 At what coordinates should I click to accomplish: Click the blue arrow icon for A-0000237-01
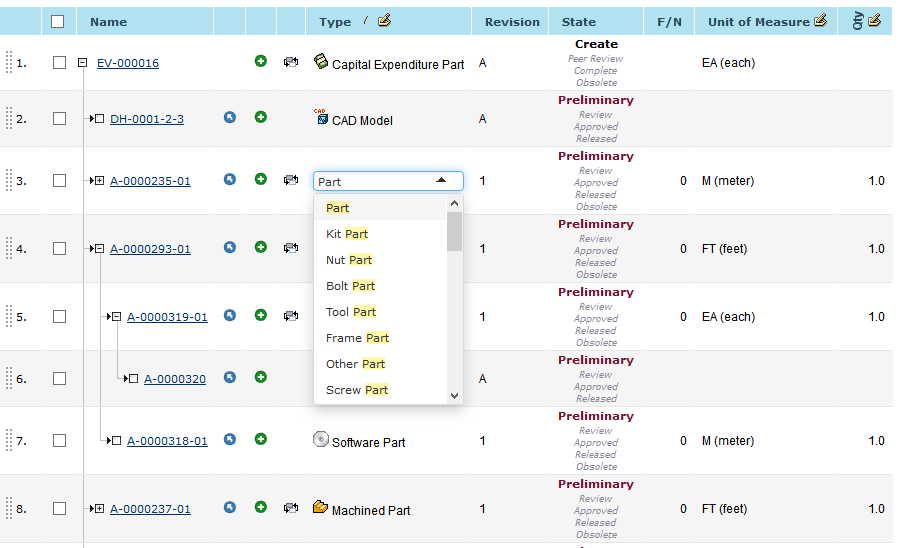point(230,509)
